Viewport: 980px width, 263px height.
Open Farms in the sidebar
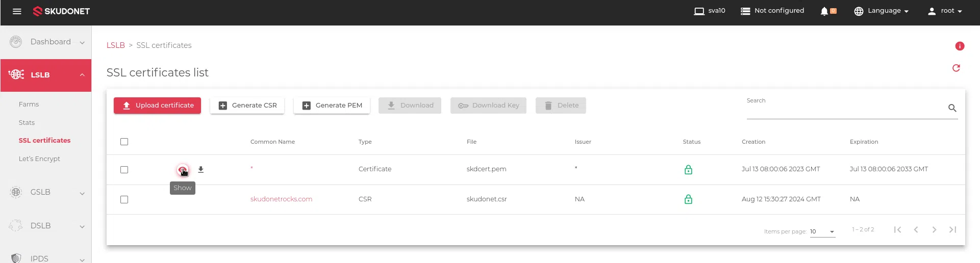coord(29,104)
